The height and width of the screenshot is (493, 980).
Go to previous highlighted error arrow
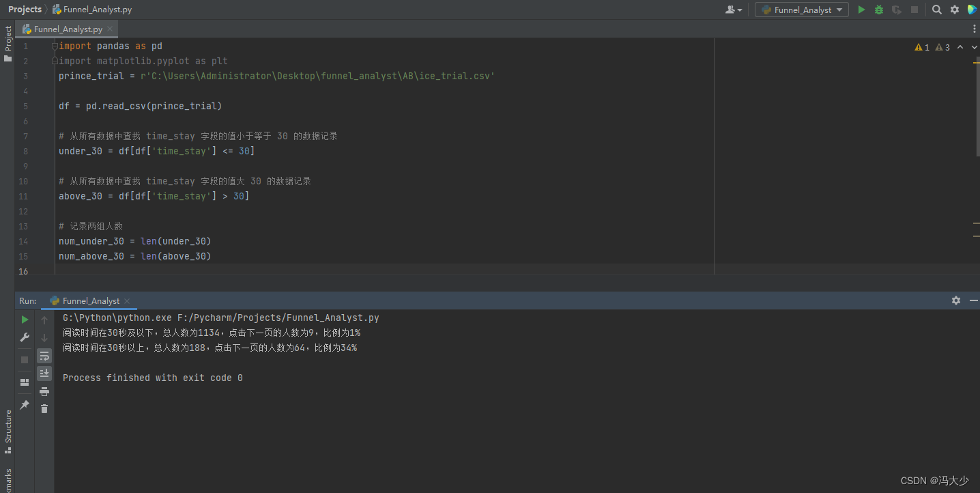point(960,47)
